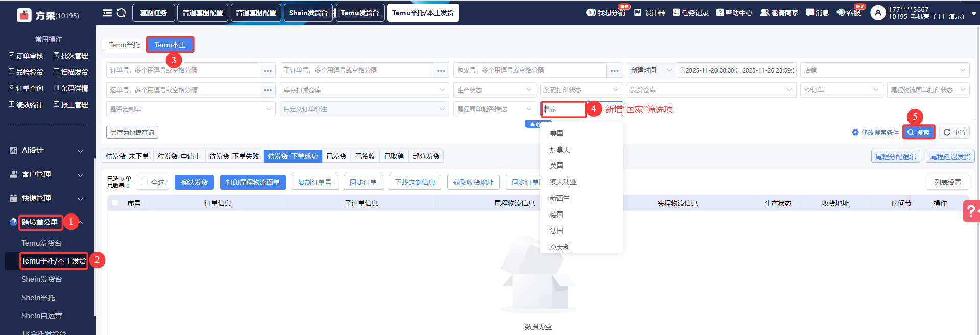Click the refresh icon in top bar

tap(121, 13)
